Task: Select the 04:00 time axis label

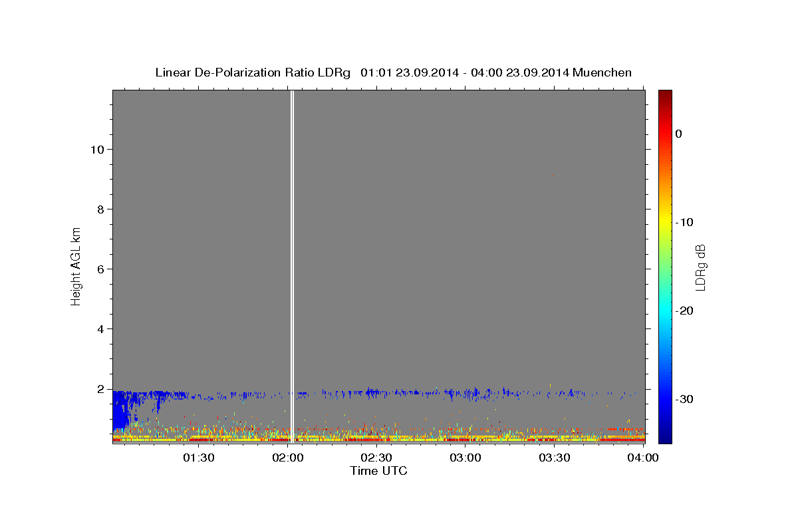Action: [x=643, y=458]
